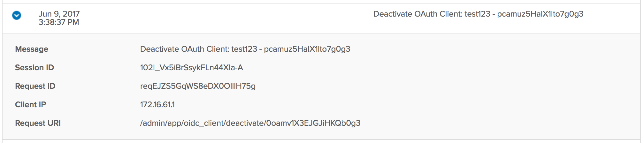Click the event timestamp 3:38:37 PM
Viewport: 644px width, 143px height.
coord(59,22)
